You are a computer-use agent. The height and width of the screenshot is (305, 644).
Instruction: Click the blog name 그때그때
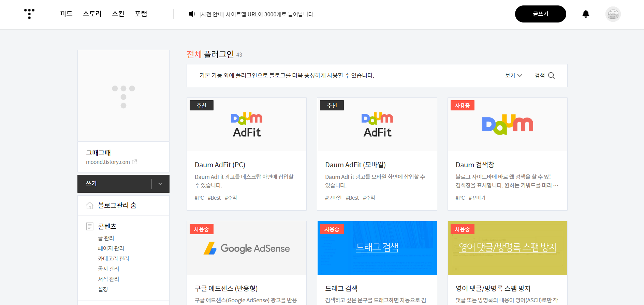pyautogui.click(x=98, y=153)
